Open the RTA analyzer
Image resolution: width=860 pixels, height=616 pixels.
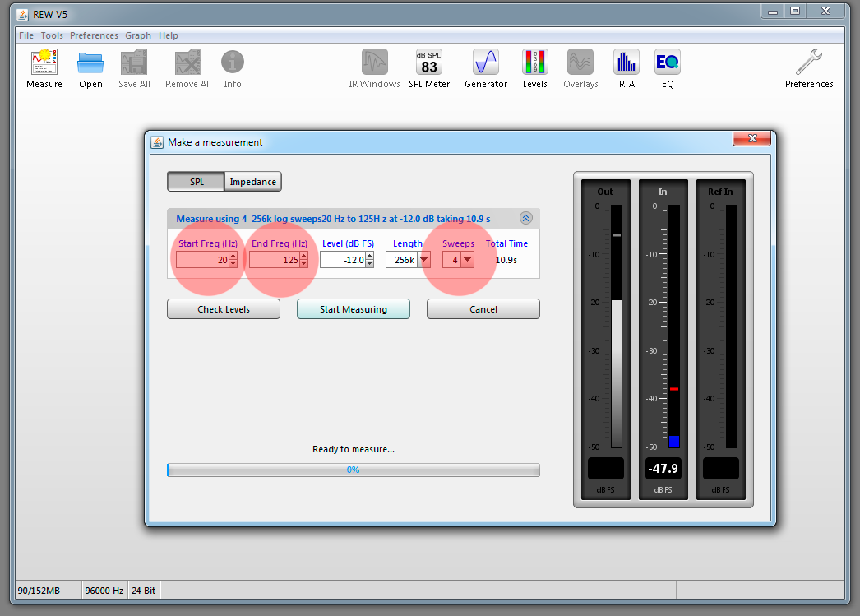(627, 68)
